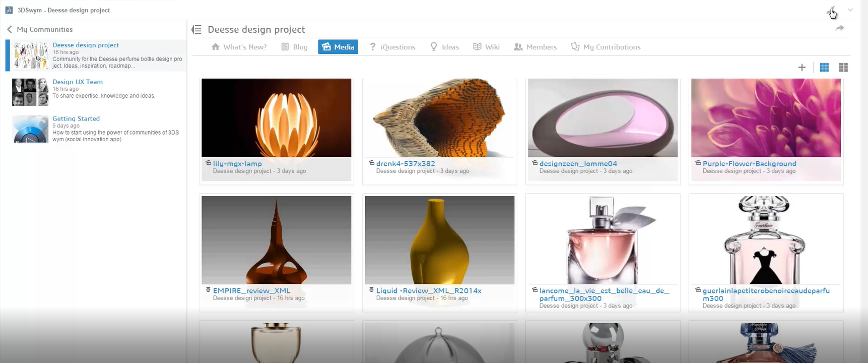
Task: Open the lily-mgx-lamp media thumbnail
Action: pyautogui.click(x=276, y=118)
